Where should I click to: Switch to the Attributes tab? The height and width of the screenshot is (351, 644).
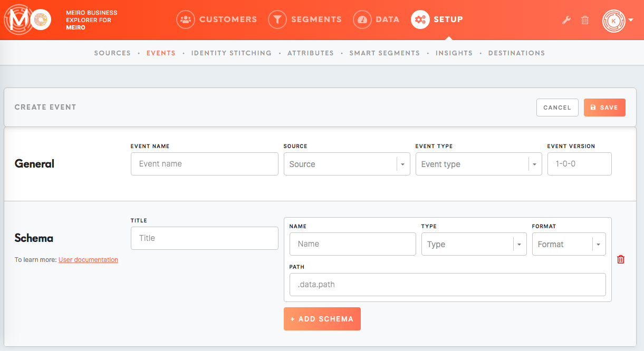click(311, 53)
